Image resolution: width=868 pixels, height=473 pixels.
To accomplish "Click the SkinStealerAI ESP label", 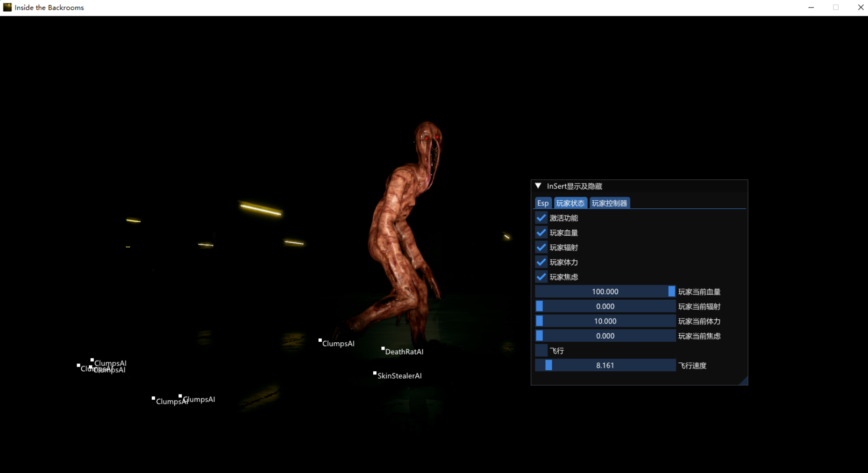I will pos(399,375).
